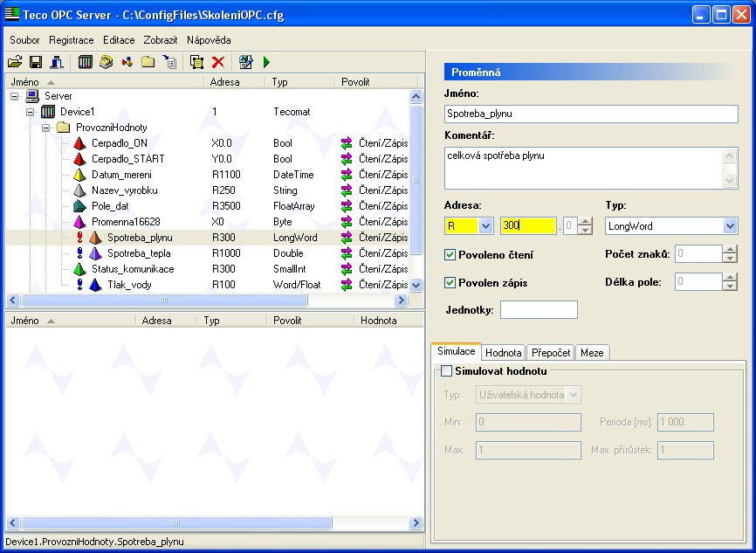Open the Nápověda menu
Screen dimensions: 756x553
(209, 40)
